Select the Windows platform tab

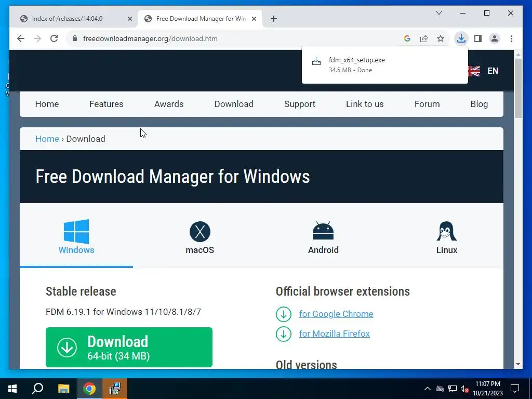(x=76, y=237)
